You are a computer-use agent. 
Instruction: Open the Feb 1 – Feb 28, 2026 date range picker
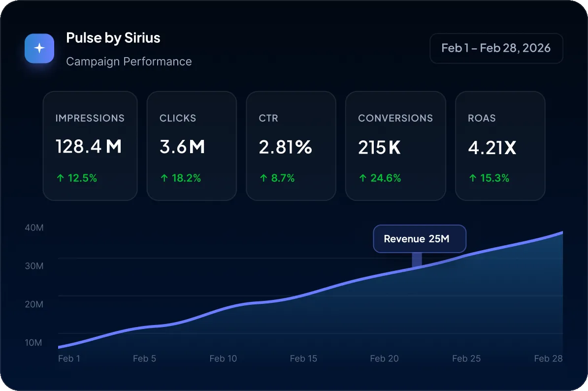point(496,48)
